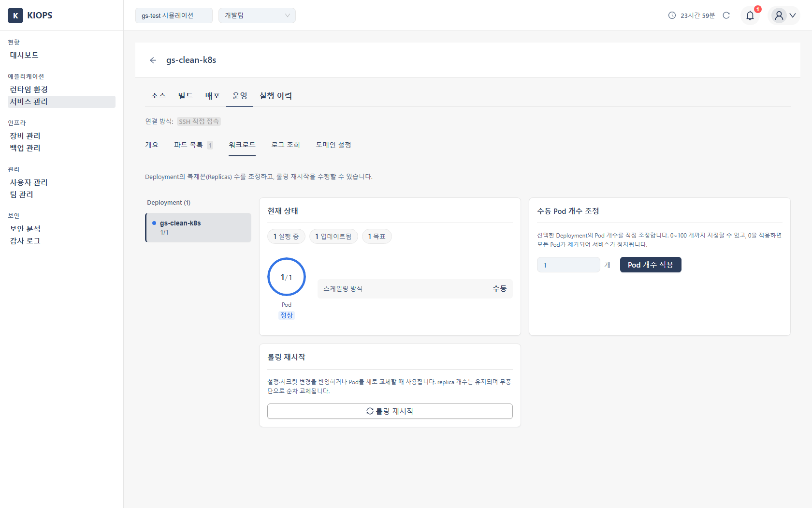Open the 개요 sub-tab
The image size is (812, 508).
tap(152, 145)
